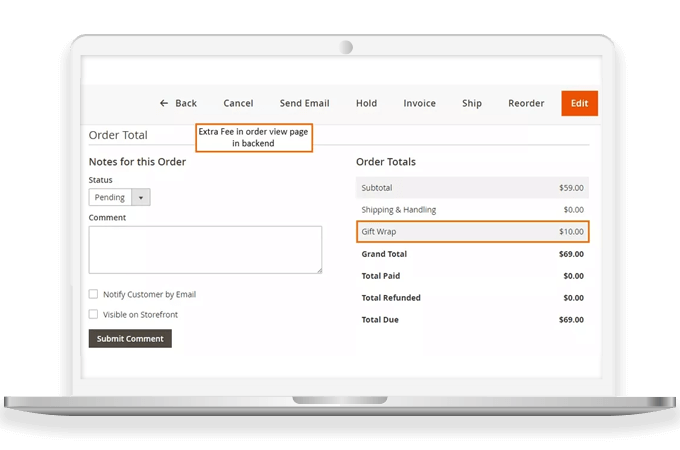Click the status dropdown arrow

[141, 197]
